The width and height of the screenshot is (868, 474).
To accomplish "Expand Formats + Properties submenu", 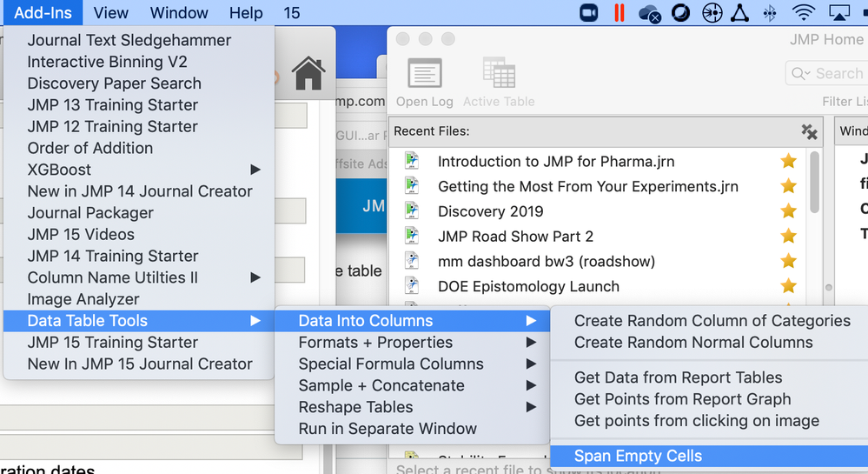I will point(413,343).
